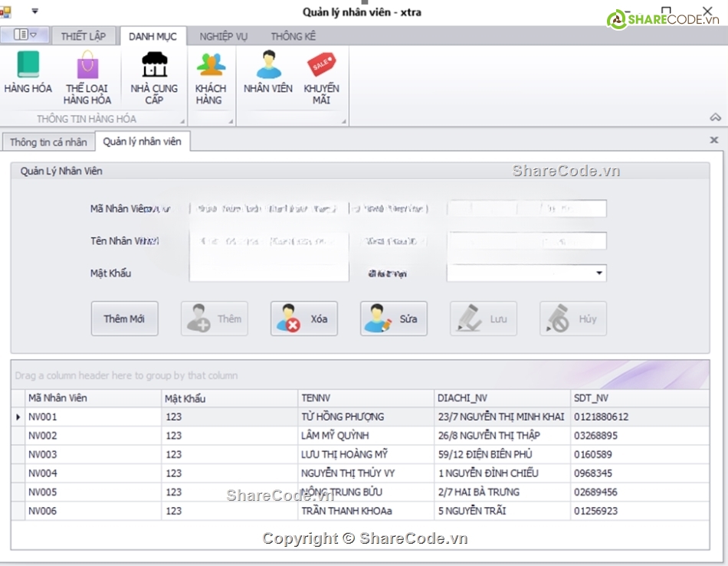
Task: Open the combo box dropdown arrow
Action: point(599,273)
